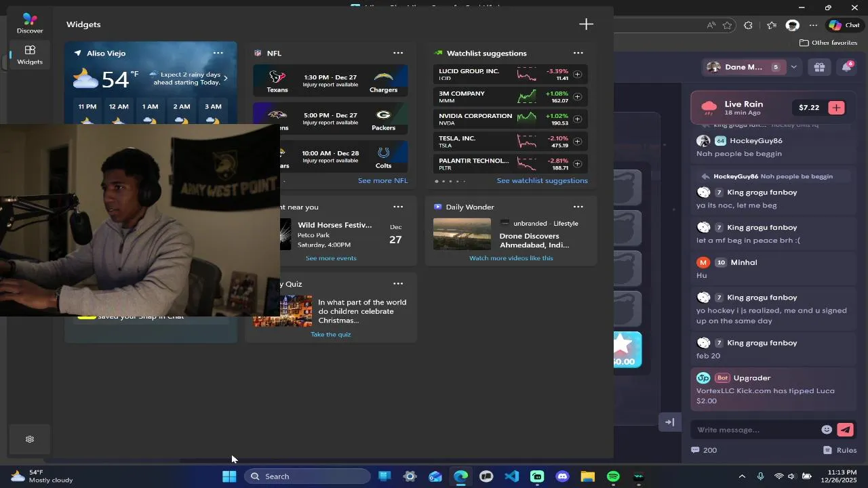Open See more NFL link

(382, 180)
